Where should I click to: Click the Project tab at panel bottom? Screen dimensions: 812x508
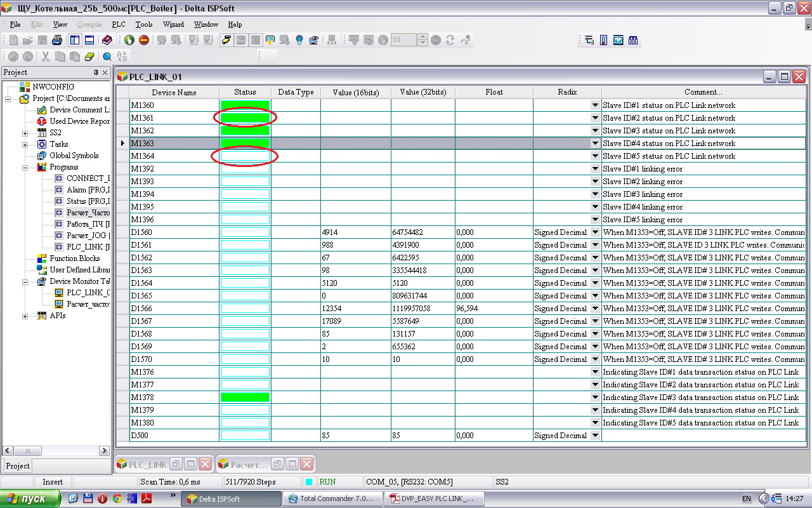point(18,465)
